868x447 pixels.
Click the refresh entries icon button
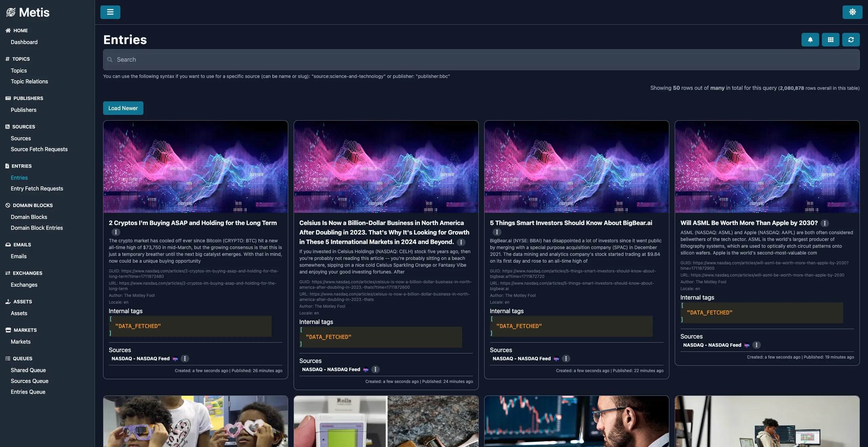tap(851, 40)
